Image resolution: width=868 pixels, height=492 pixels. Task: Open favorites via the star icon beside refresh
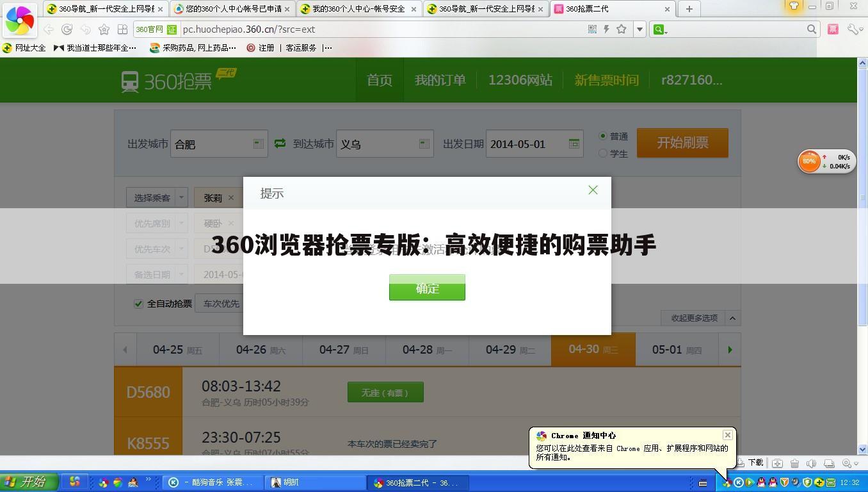click(104, 29)
